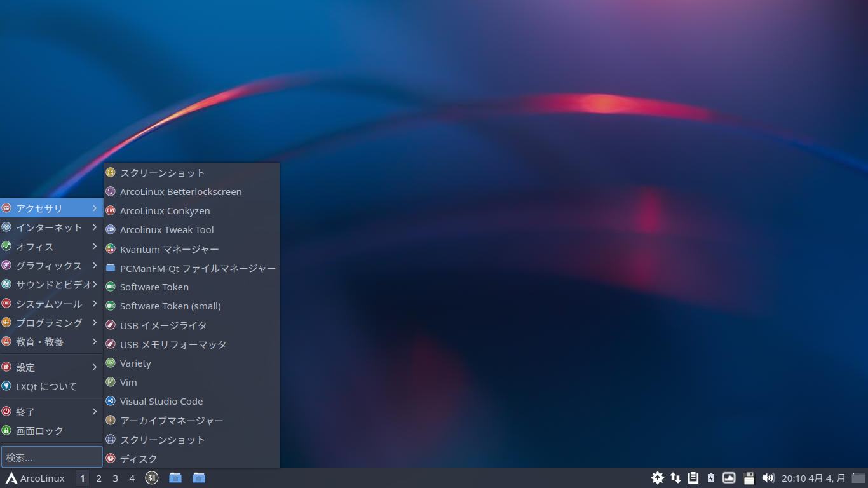Switch to virtual desktop 1
Screen dimensions: 868x488
tap(83, 478)
